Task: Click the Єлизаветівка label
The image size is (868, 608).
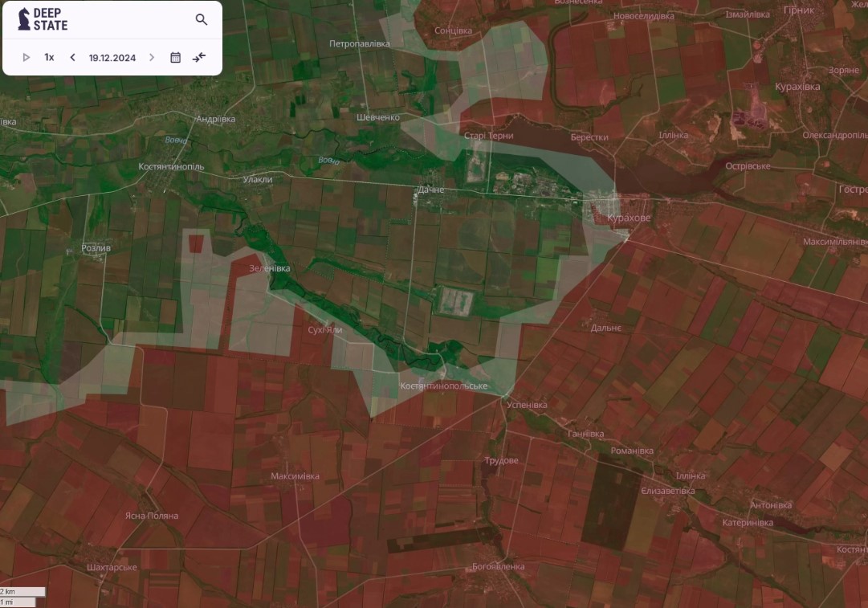Action: 668,492
